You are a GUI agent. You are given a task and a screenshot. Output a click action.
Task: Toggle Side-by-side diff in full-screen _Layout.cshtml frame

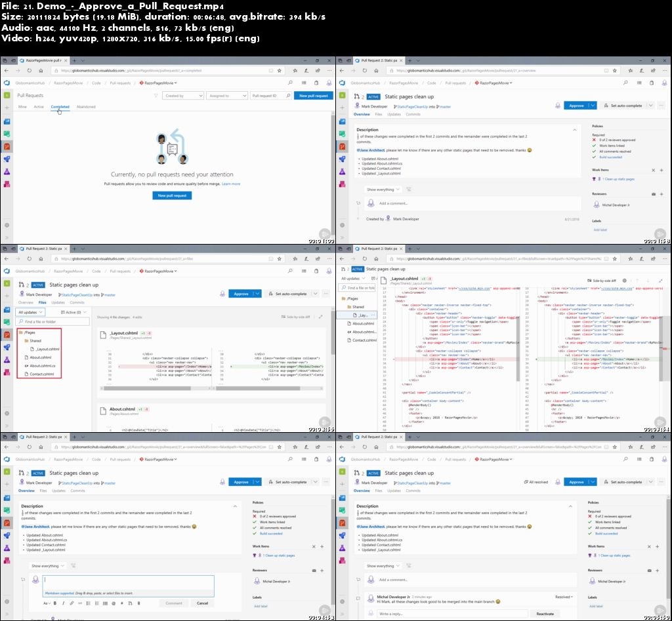(601, 281)
